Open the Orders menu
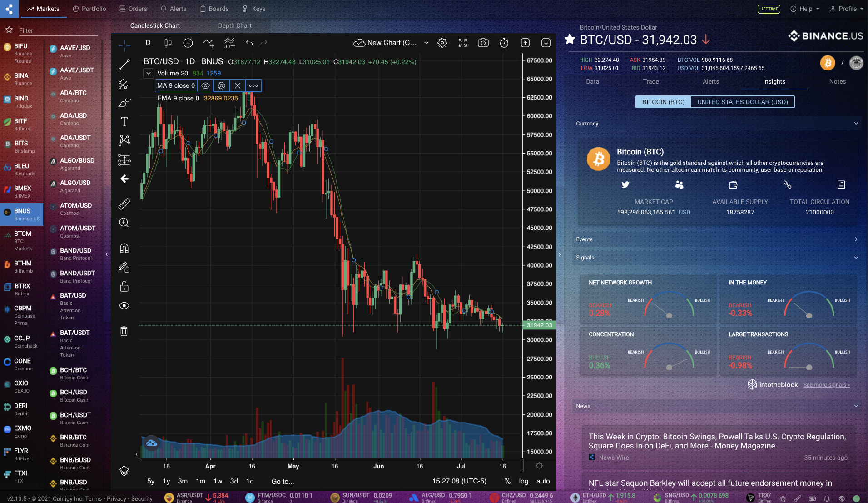The width and height of the screenshot is (868, 503). click(133, 9)
